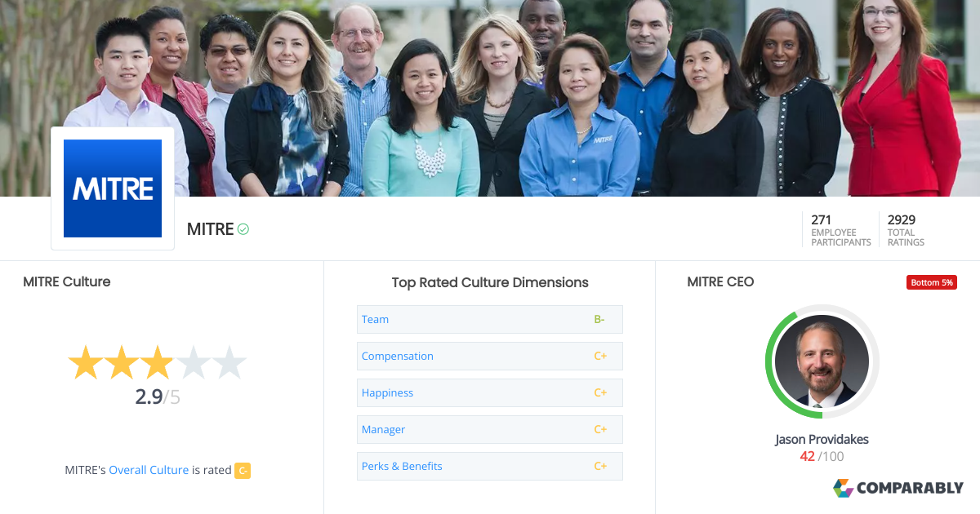The image size is (980, 514).
Task: Click the Jason Providakes name text
Action: click(822, 439)
